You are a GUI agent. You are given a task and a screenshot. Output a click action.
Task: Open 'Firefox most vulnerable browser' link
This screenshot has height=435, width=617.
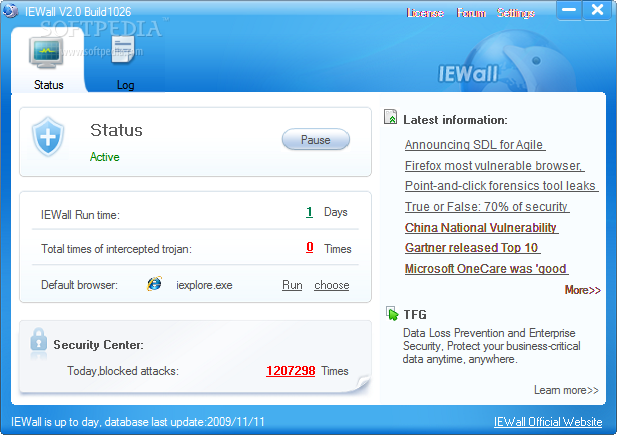(x=495, y=165)
